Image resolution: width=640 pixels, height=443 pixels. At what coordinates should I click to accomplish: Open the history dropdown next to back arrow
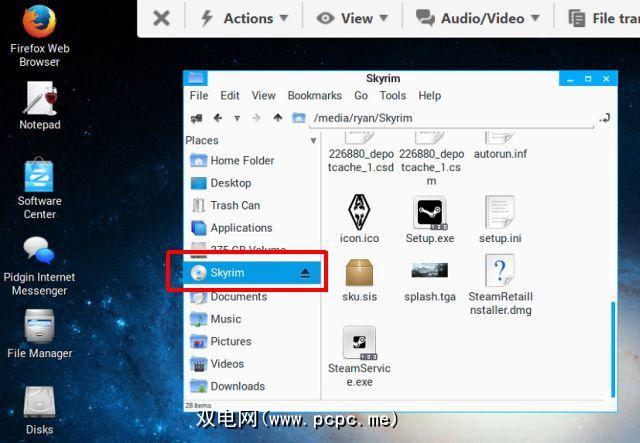237,118
